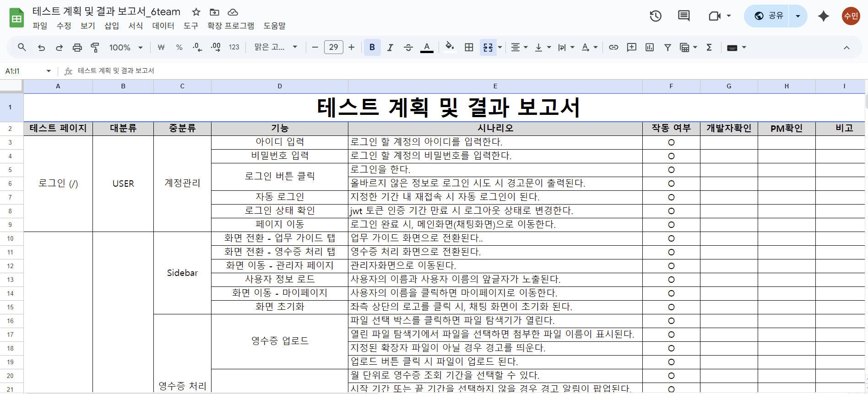
Task: Open horizontal align dropdown
Action: click(519, 47)
